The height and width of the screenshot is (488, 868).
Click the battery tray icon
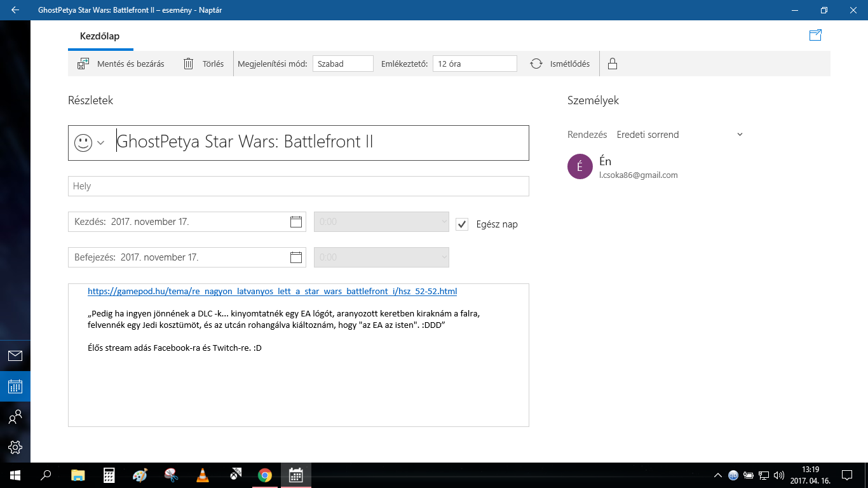click(x=749, y=475)
